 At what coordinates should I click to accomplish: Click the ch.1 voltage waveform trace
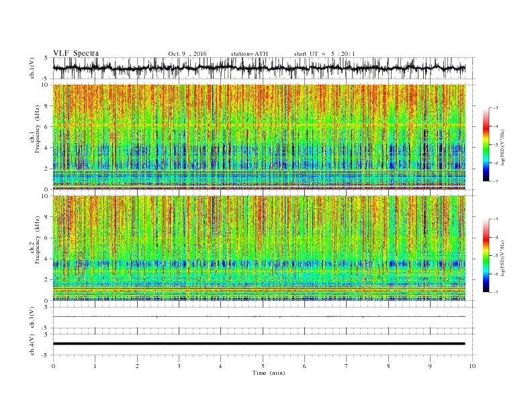pos(259,68)
